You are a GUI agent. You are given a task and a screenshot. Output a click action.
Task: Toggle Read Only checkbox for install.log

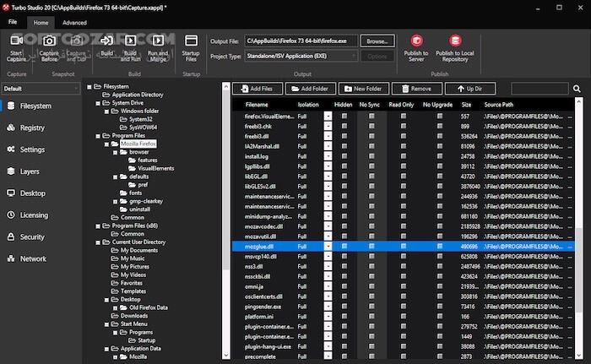click(399, 156)
